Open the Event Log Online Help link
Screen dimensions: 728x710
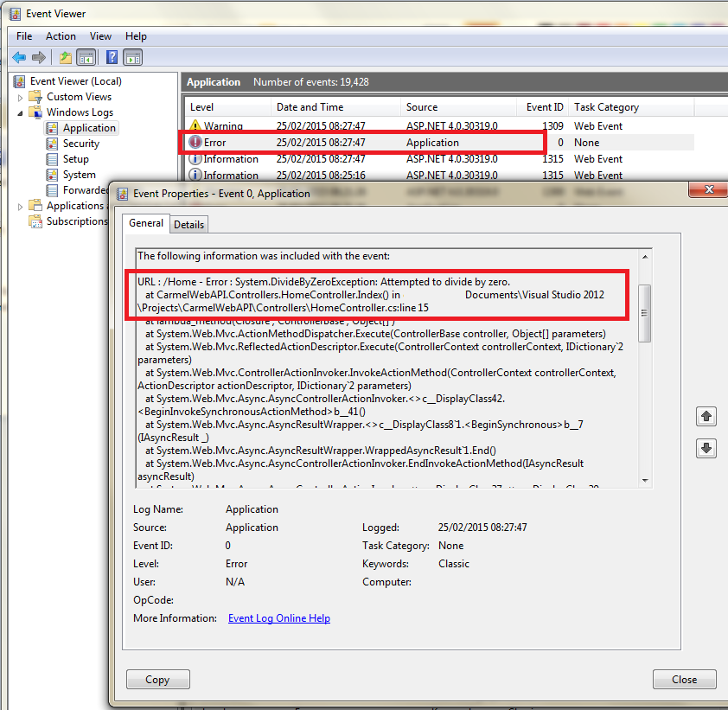tap(279, 618)
